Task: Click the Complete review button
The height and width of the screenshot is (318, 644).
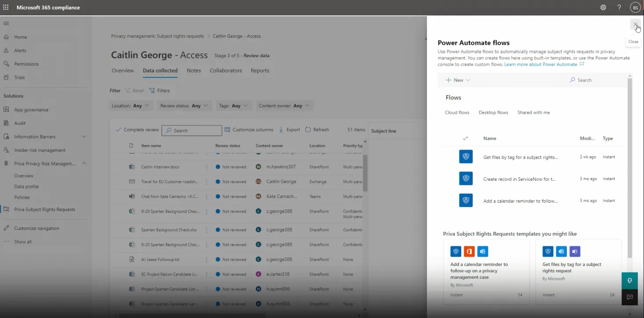Action: [137, 130]
